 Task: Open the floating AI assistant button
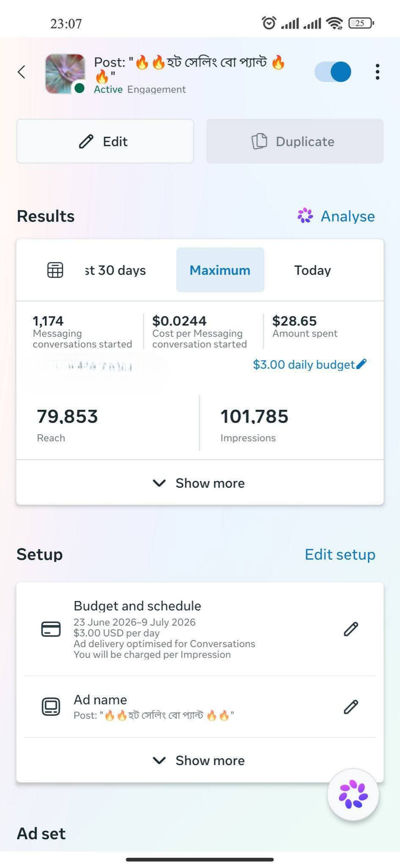(x=353, y=795)
